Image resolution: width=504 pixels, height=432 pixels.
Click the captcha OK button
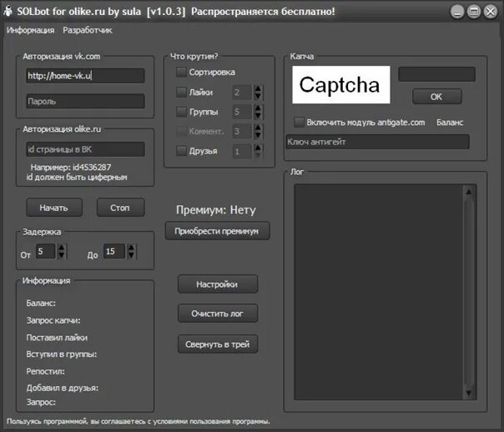[436, 97]
